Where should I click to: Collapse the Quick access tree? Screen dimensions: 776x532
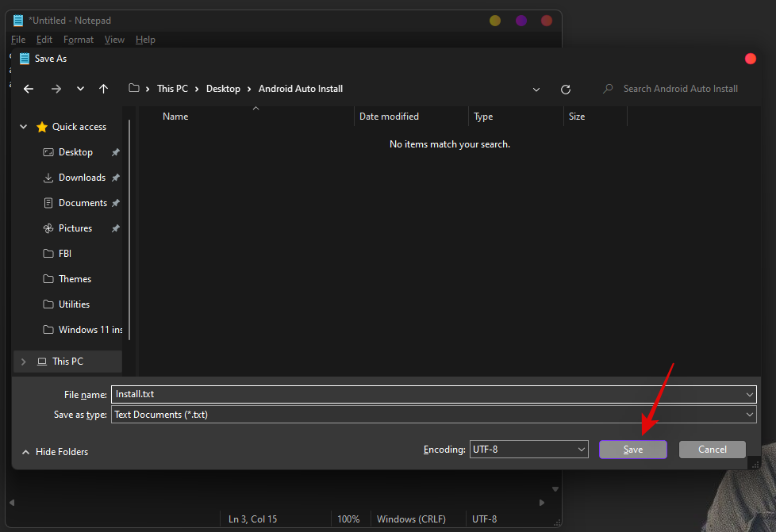click(x=24, y=127)
